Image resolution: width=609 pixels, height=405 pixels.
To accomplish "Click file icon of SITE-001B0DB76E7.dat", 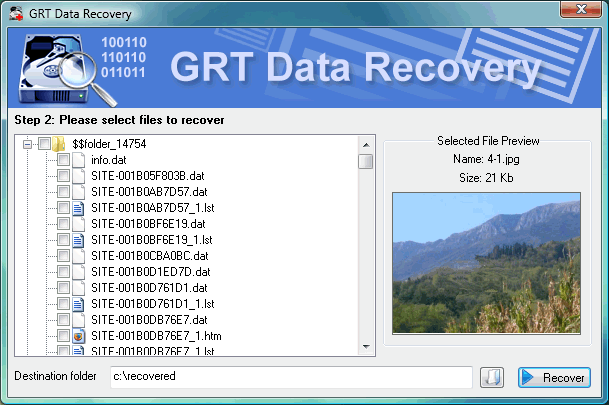I will pyautogui.click(x=78, y=320).
